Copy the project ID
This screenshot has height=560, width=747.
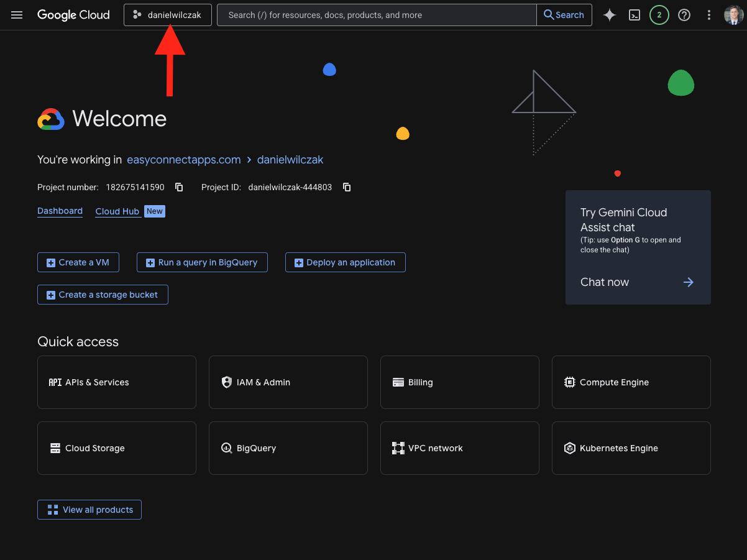coord(347,187)
